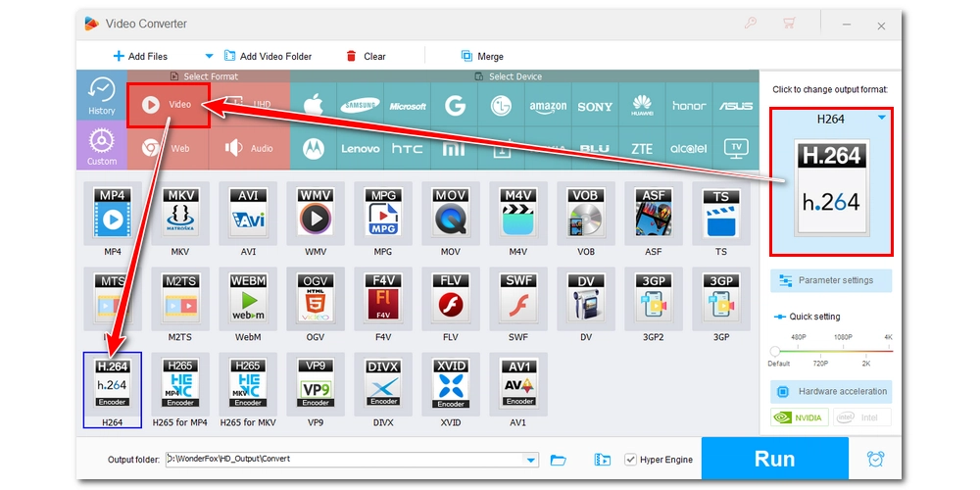
Task: Open the Apple device category
Action: 314,106
